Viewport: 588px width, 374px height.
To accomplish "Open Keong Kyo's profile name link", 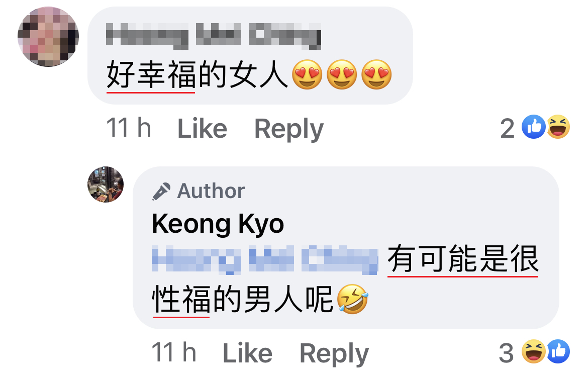I will click(218, 224).
